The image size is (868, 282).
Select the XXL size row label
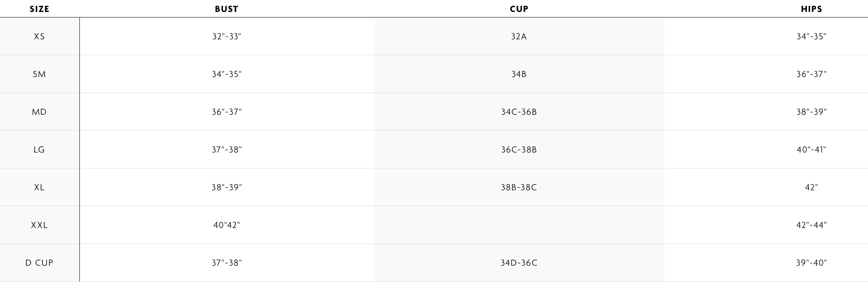(39, 225)
